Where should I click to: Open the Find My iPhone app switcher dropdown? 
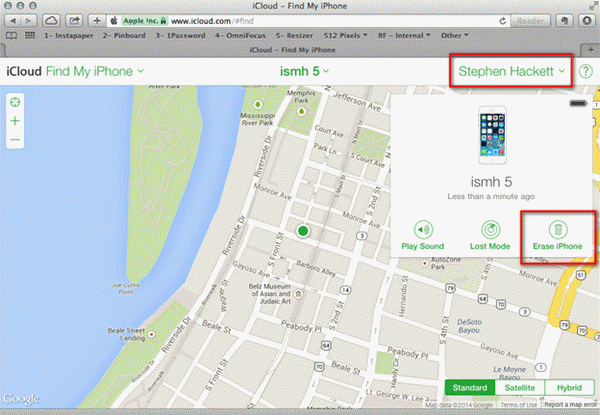pos(95,72)
